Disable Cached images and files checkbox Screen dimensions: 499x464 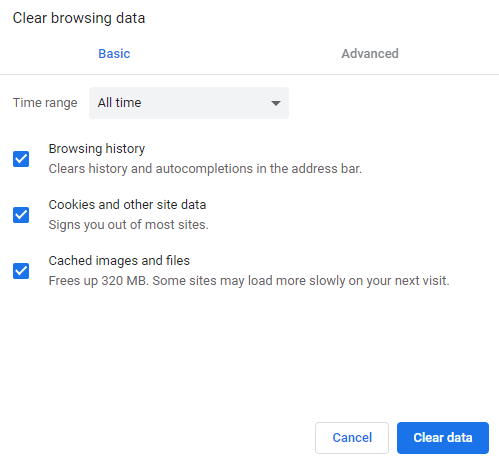21,271
